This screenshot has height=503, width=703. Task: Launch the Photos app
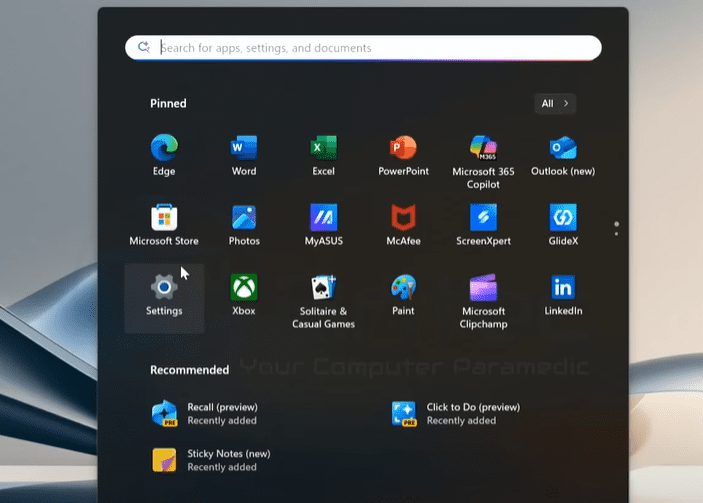pos(244,218)
